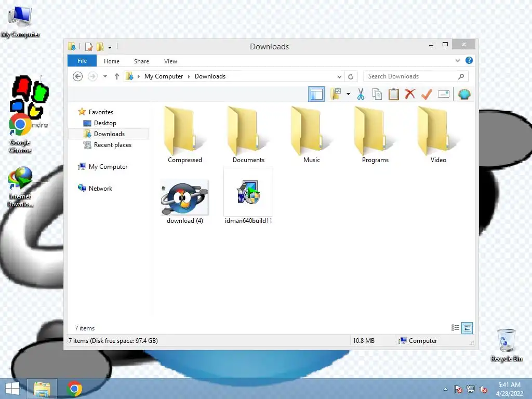Screen dimensions: 532x399
Task: Click the search magnifier icon
Action: tap(461, 76)
